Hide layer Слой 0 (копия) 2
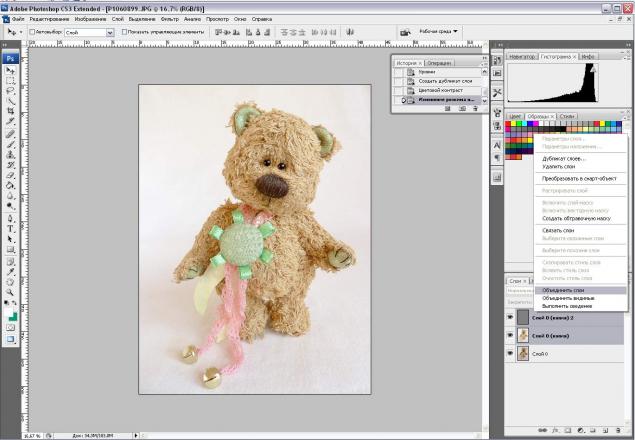The image size is (635, 440). coord(510,317)
